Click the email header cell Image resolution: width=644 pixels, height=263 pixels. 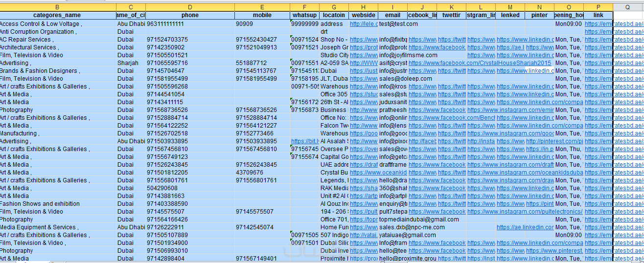(392, 15)
